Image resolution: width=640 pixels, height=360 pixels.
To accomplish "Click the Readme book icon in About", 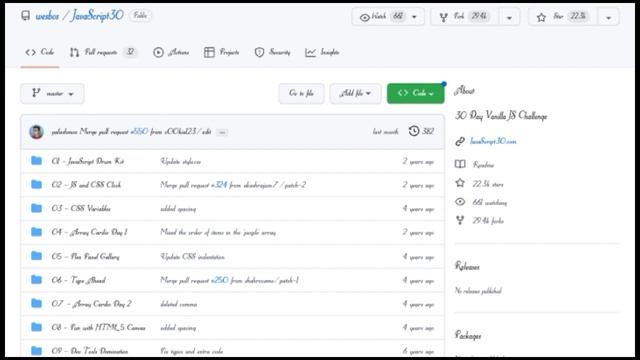I will 460,164.
